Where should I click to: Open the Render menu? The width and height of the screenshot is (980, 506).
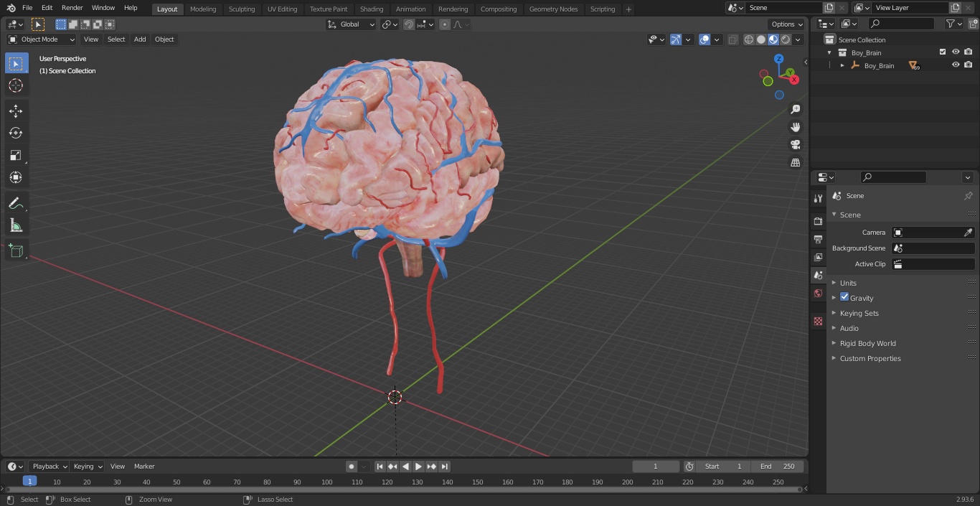[x=72, y=8]
